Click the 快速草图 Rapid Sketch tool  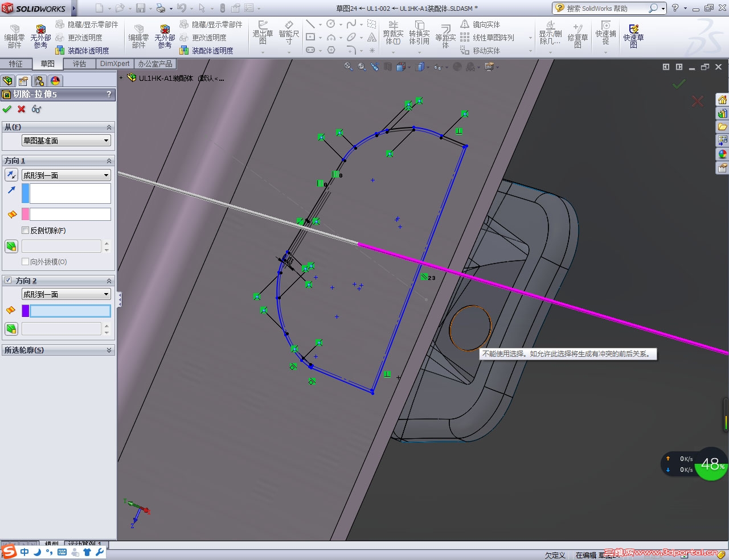633,35
